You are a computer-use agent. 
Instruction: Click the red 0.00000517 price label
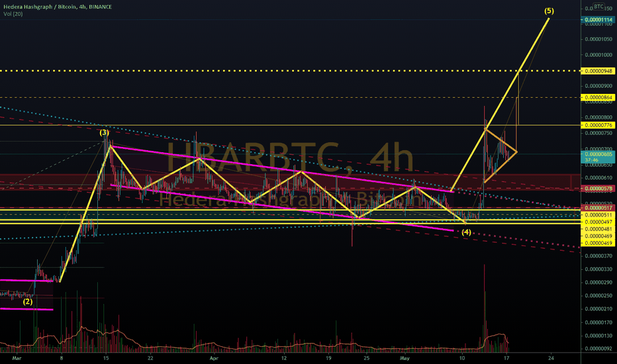point(598,208)
